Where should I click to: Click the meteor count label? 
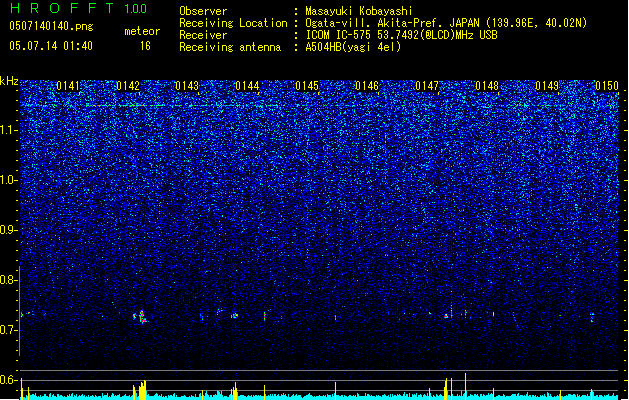[142, 31]
